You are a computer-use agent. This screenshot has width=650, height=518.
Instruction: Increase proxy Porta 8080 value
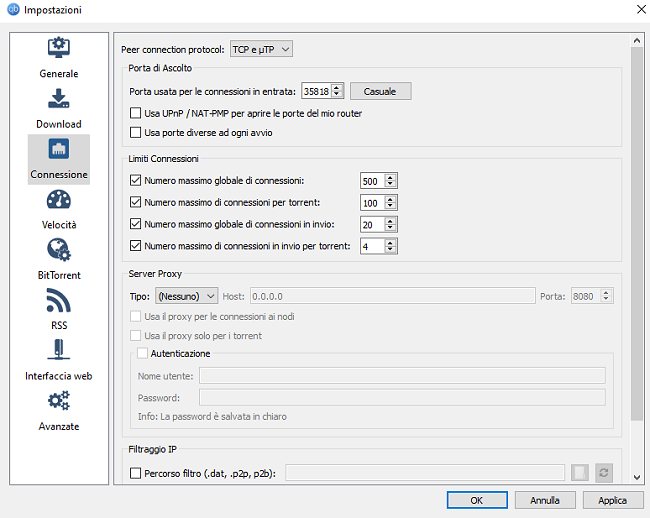pyautogui.click(x=606, y=293)
